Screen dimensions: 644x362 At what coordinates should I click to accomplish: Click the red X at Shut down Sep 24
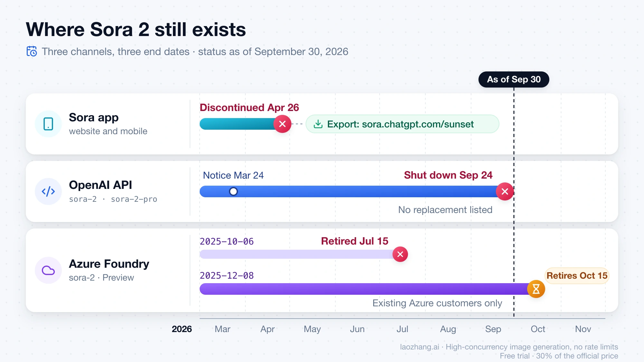(505, 191)
